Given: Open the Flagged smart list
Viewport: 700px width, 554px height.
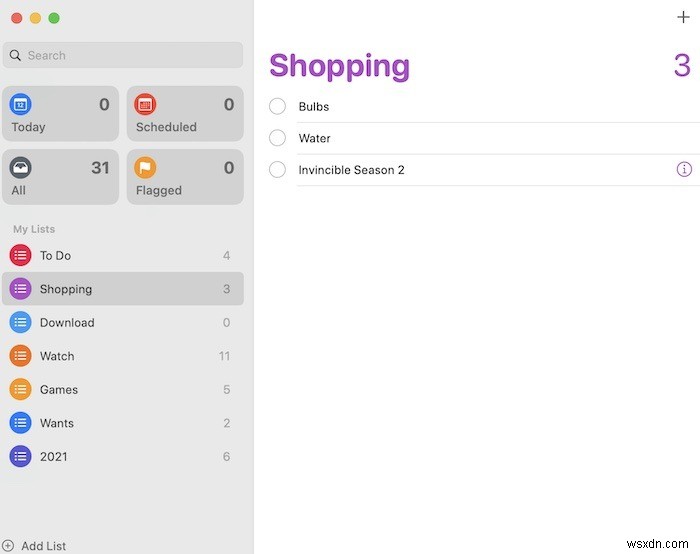Looking at the screenshot, I should click(185, 177).
